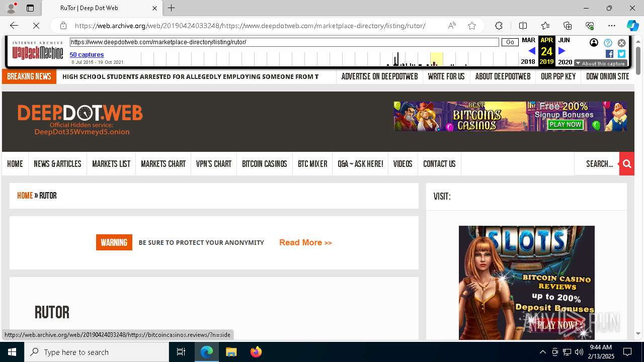Open Bitcoin Casinos menu item
The image size is (644, 362).
coord(265,164)
